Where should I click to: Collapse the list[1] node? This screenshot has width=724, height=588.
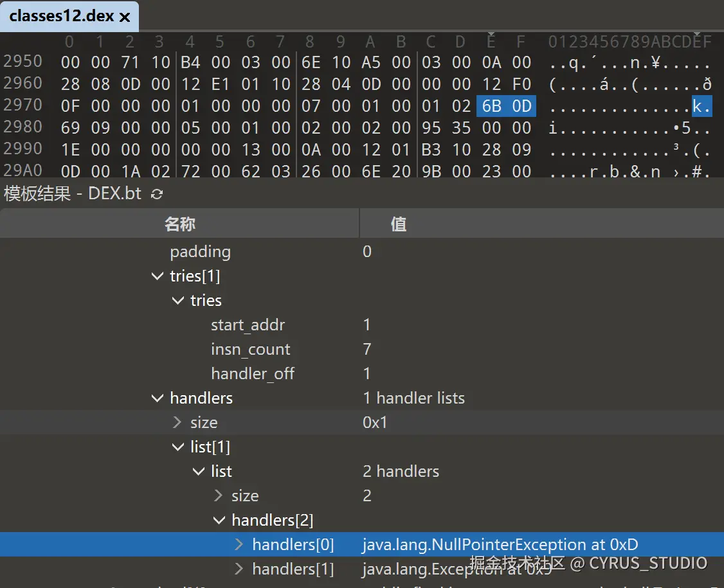pyautogui.click(x=177, y=447)
